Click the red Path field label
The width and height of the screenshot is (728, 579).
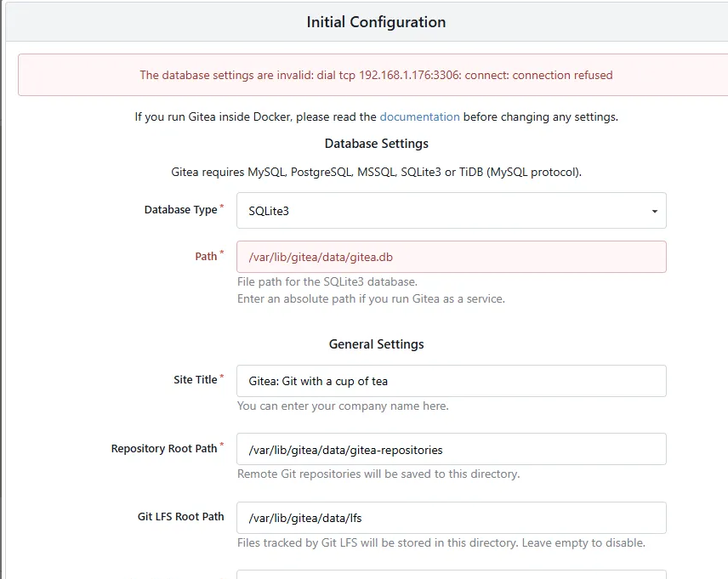click(206, 256)
